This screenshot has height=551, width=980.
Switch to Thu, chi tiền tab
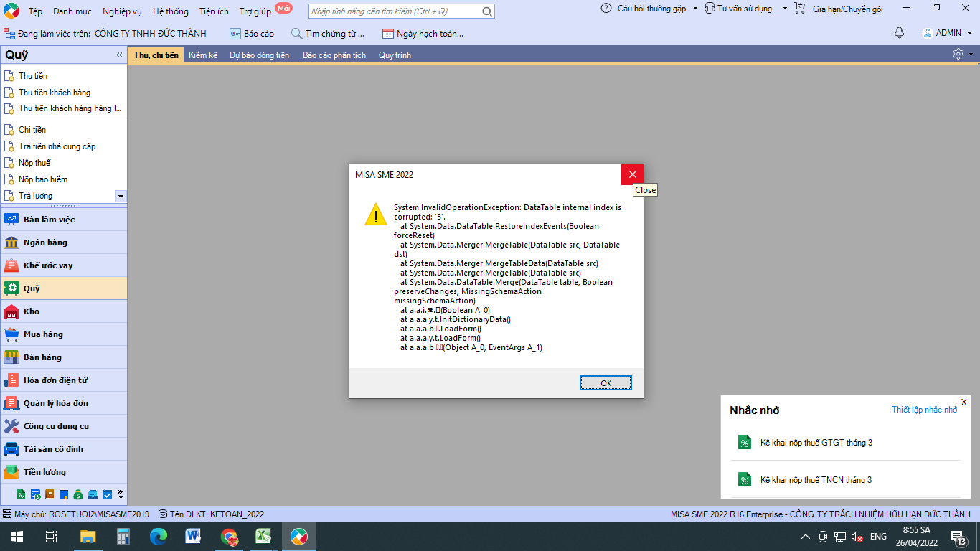tap(156, 55)
